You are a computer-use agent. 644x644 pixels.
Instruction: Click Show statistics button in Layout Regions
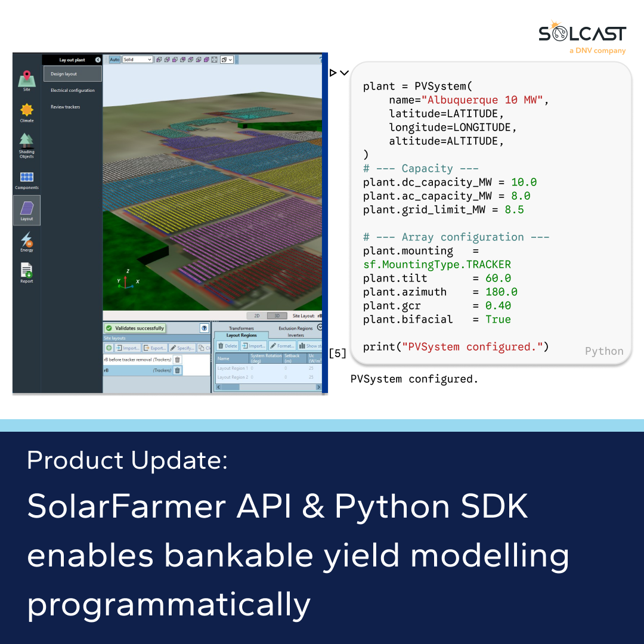(x=309, y=346)
